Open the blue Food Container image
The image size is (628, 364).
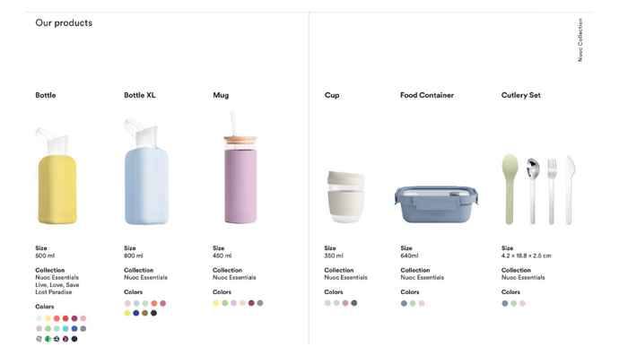point(436,204)
